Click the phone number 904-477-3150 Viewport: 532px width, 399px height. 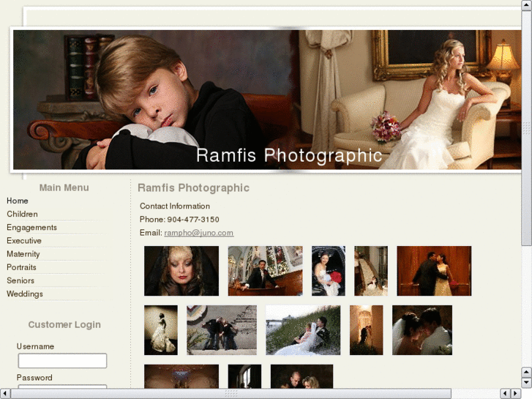[x=193, y=220]
